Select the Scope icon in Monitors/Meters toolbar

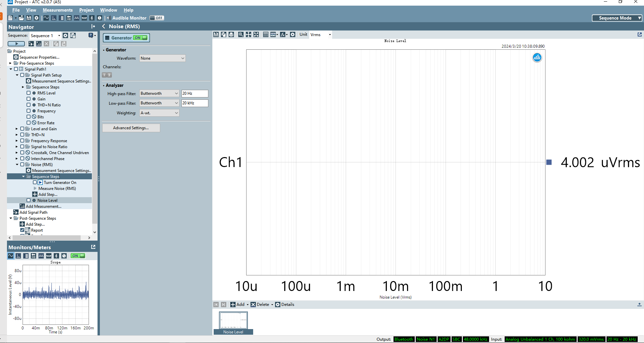[11, 256]
